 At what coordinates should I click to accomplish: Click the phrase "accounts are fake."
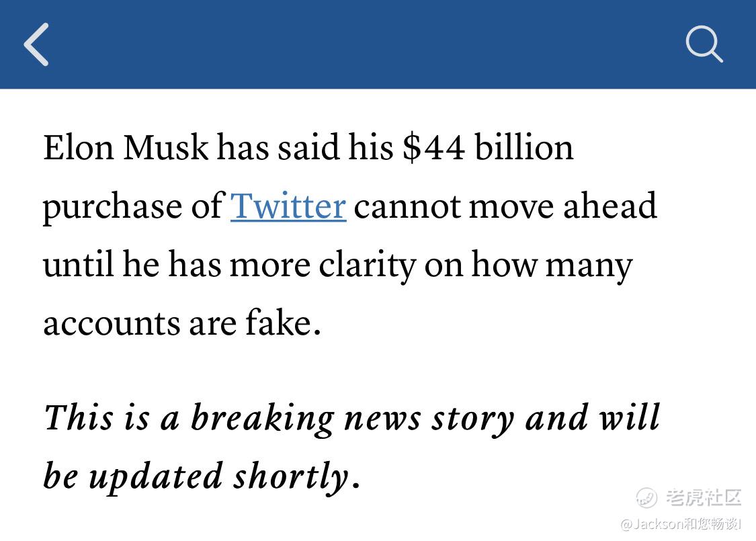182,323
